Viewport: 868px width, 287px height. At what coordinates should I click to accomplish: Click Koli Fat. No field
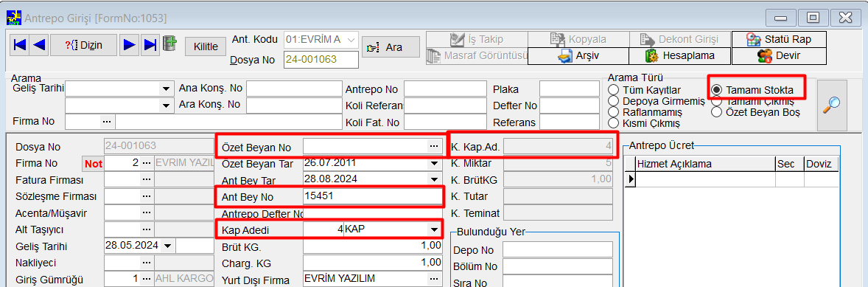[x=445, y=122]
